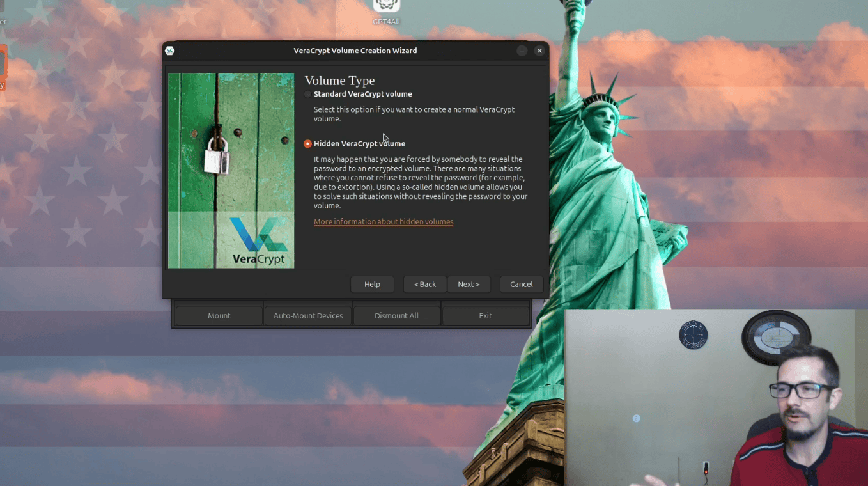
Task: Close the Volume Creation Wizard window
Action: pyautogui.click(x=539, y=51)
